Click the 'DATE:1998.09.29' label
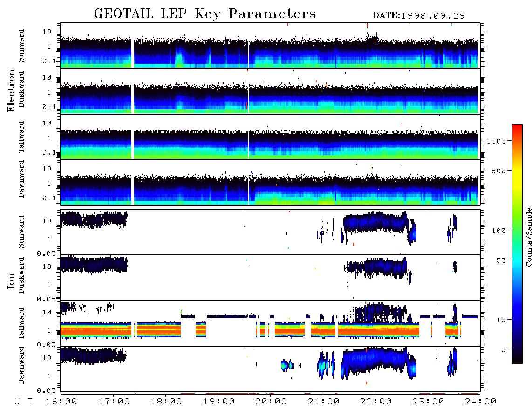The height and width of the screenshot is (410, 532). 419,15
